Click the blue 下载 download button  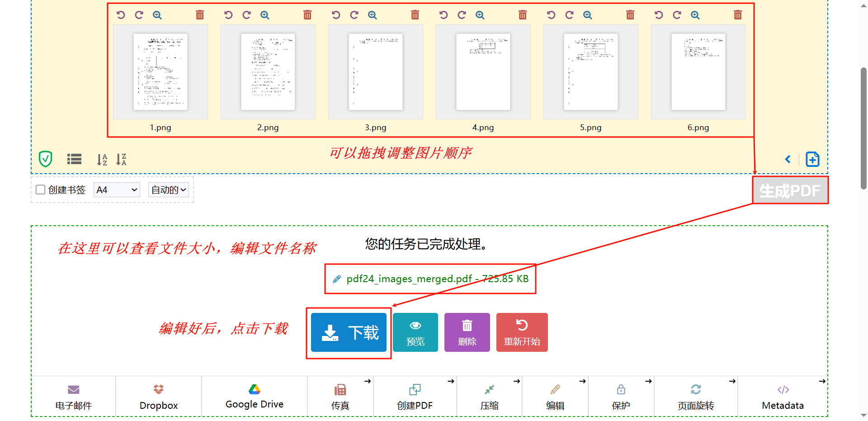point(349,332)
